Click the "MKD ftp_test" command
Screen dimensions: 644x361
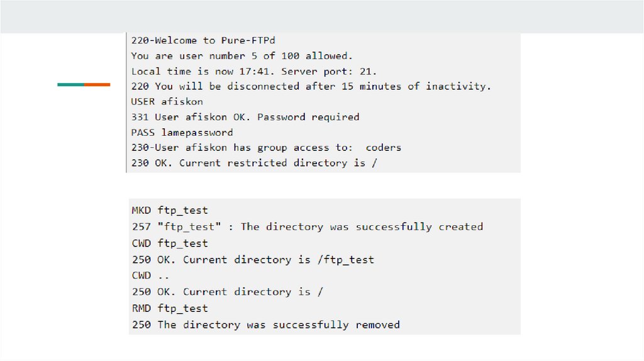coord(169,210)
